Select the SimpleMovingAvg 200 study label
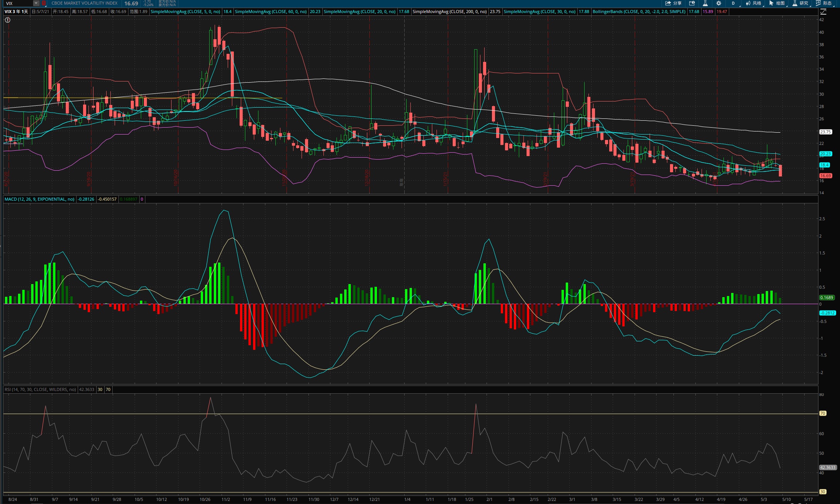Viewport: 840px width, 504px height. (x=450, y=12)
